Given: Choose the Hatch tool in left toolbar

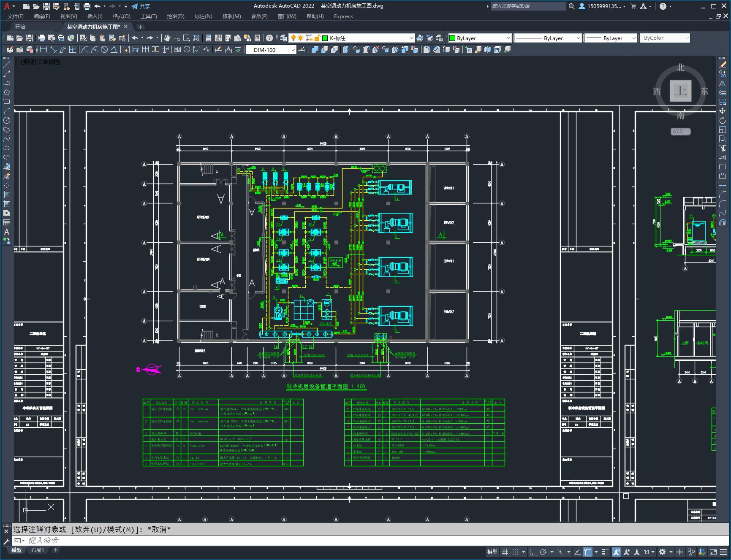Looking at the screenshot, I should point(7,195).
